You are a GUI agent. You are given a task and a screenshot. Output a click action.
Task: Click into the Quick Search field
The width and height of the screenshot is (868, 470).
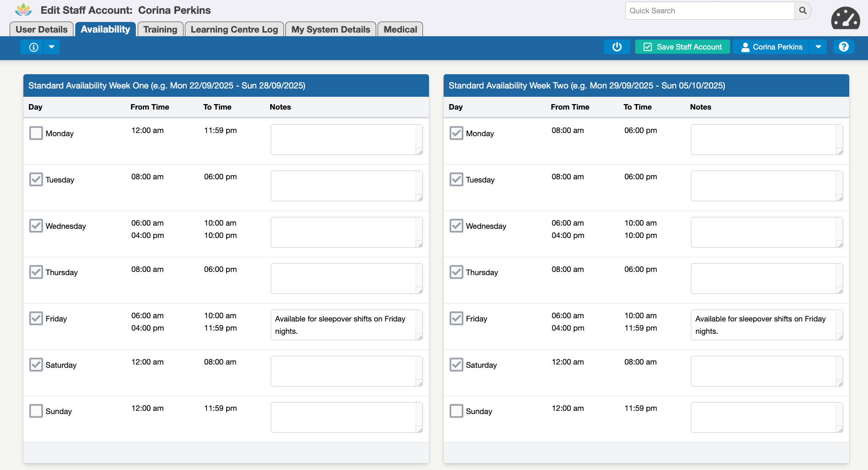pyautogui.click(x=710, y=11)
